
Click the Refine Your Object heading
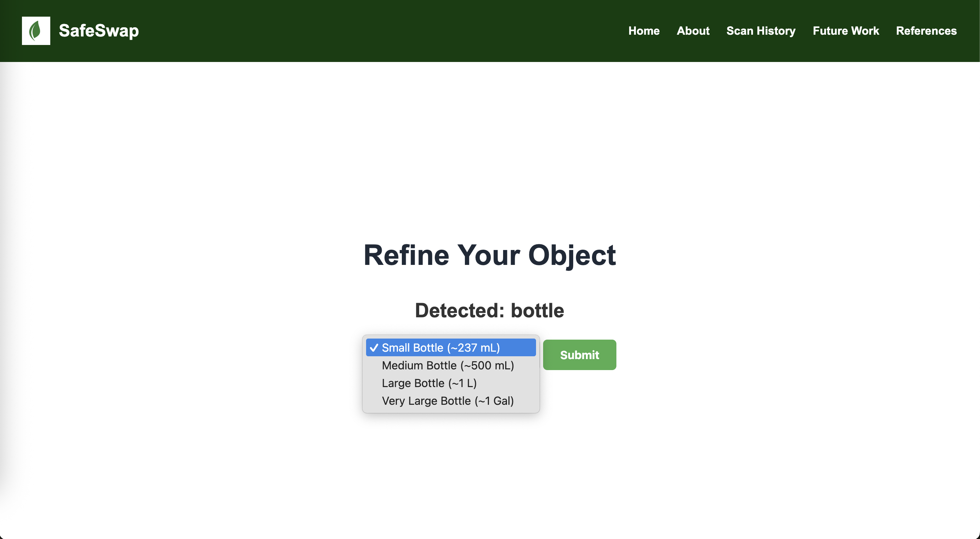(x=489, y=255)
